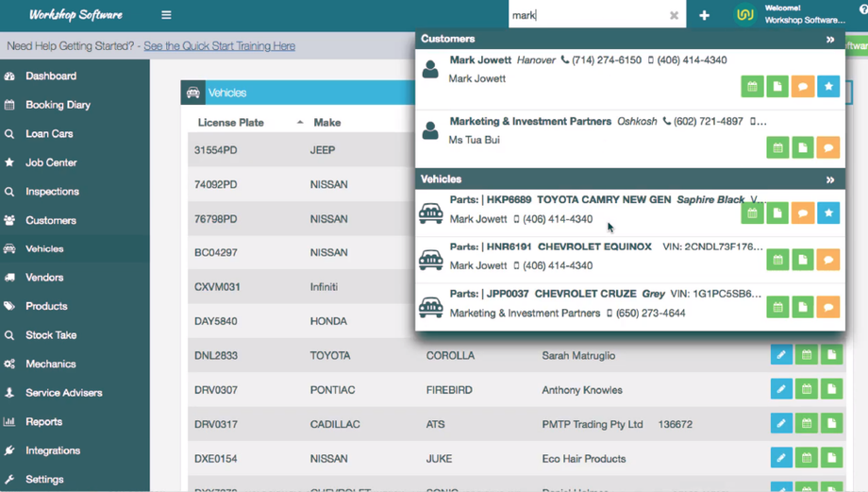This screenshot has height=492, width=868.
Task: Clear the search field text
Action: 674,15
